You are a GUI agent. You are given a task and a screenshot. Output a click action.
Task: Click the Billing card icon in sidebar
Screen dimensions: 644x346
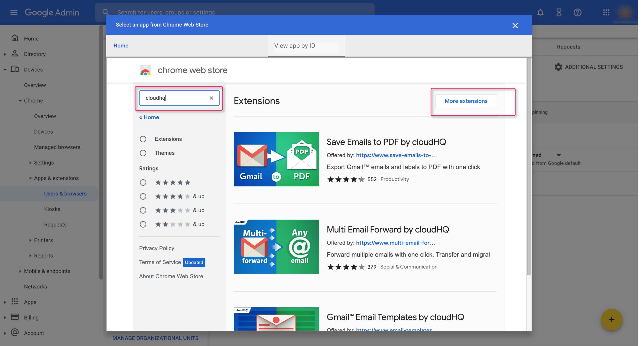(15, 317)
